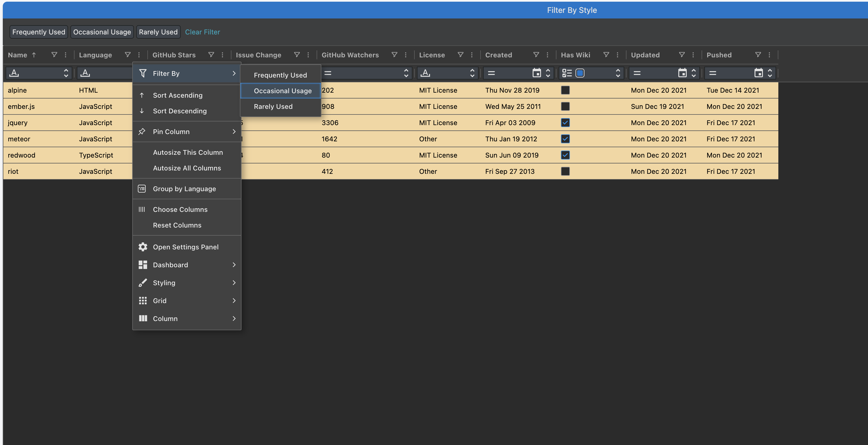
Task: Click the Name column filter funnel icon
Action: click(x=54, y=55)
